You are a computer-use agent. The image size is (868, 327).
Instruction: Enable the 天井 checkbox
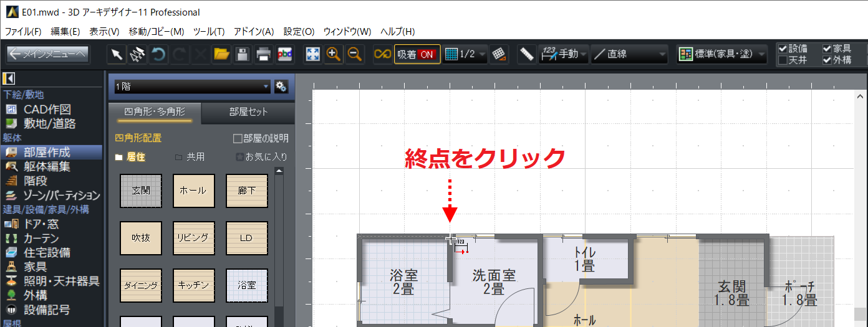(783, 60)
